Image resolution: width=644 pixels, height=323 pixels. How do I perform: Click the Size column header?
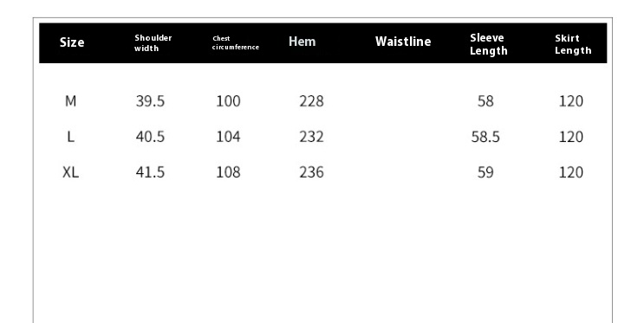tap(72, 42)
